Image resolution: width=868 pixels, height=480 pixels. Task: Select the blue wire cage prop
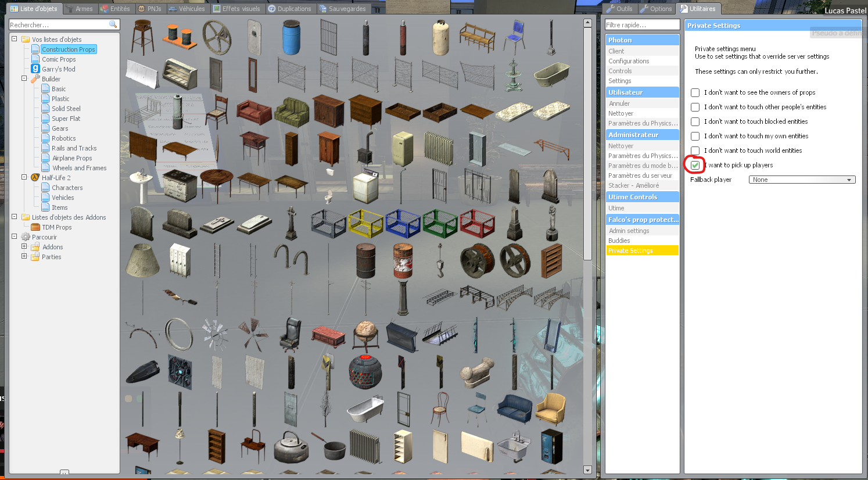point(403,223)
